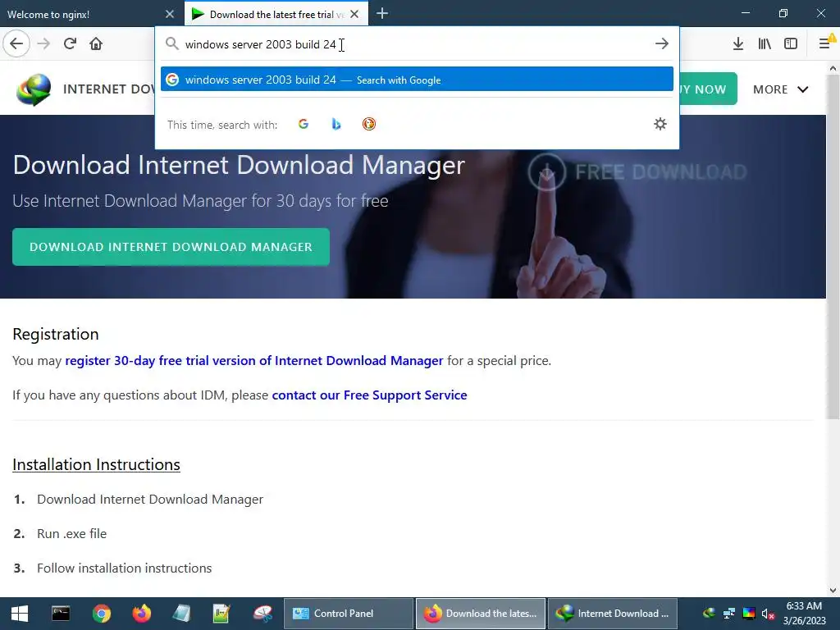Launch Firefox pinned taskbar icon
The height and width of the screenshot is (630, 840).
pyautogui.click(x=142, y=614)
